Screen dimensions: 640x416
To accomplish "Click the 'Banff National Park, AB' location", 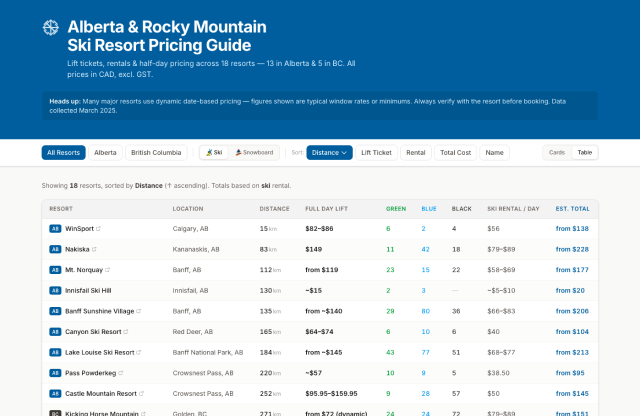I will point(208,352).
